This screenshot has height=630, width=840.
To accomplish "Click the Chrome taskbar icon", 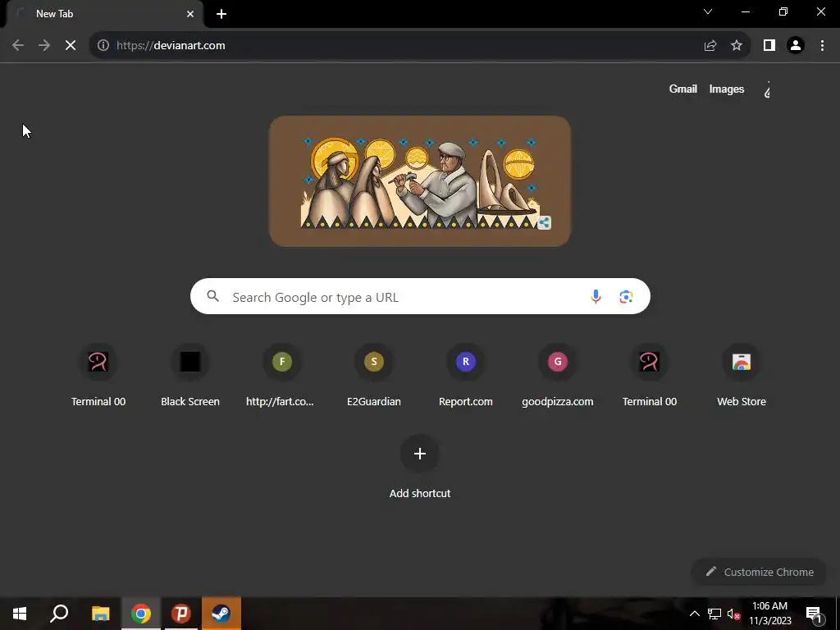I will pos(141,614).
